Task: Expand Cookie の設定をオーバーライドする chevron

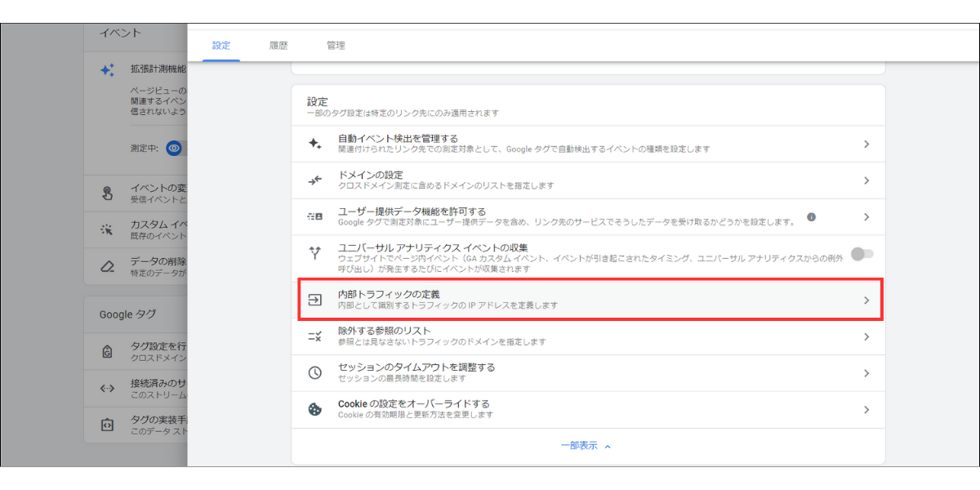Action: [866, 410]
